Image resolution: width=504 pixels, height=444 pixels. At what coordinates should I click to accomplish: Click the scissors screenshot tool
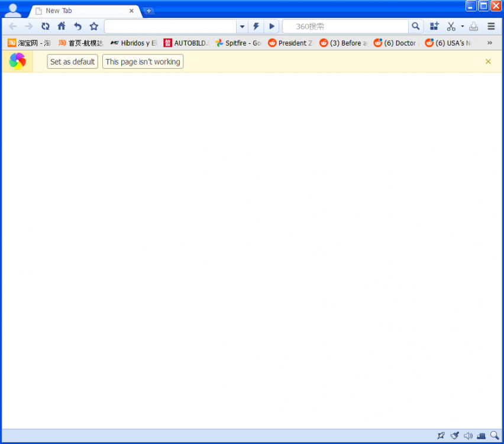tap(451, 26)
